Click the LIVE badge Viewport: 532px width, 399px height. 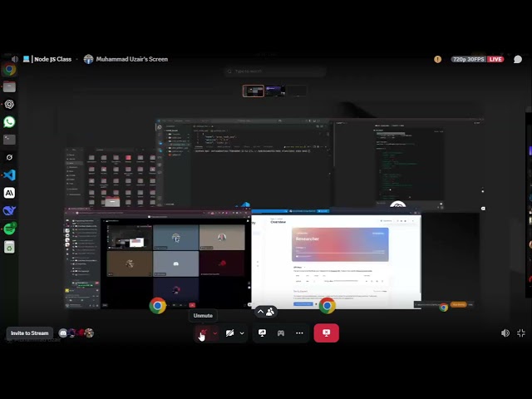click(x=495, y=59)
